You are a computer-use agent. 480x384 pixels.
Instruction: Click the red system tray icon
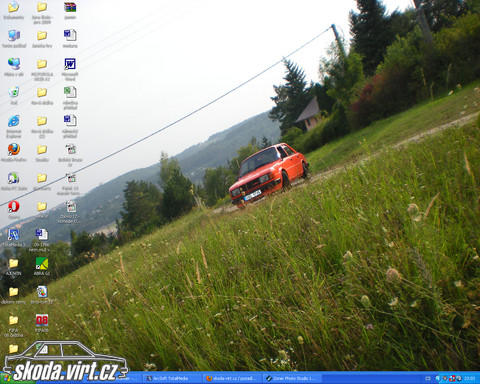tap(452, 379)
